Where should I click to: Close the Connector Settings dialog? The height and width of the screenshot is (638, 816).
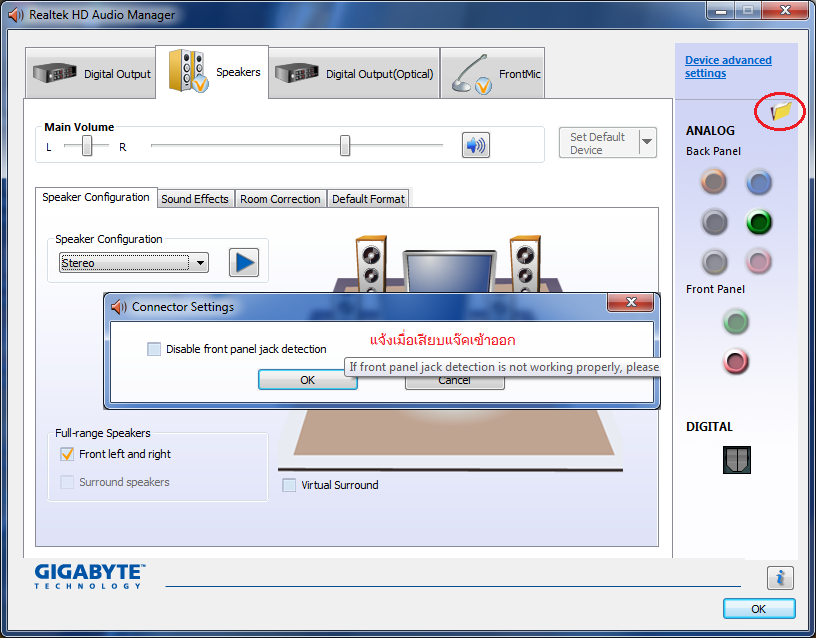click(x=631, y=302)
